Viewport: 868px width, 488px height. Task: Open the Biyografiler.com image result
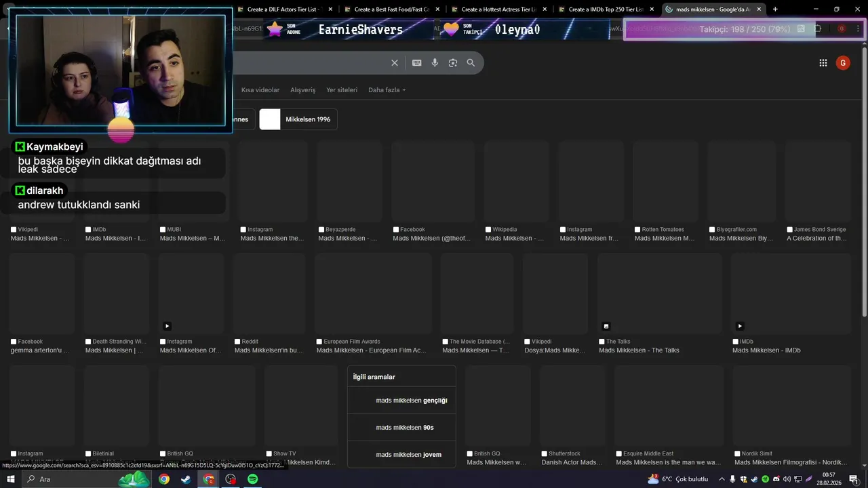(741, 192)
